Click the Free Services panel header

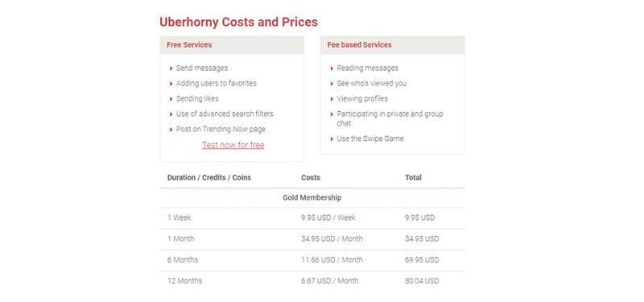[232, 45]
